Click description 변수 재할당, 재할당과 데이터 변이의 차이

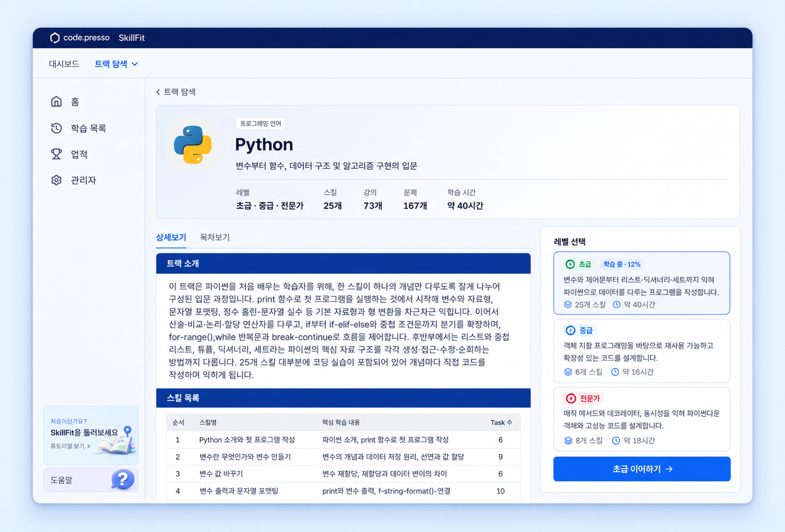pos(385,473)
